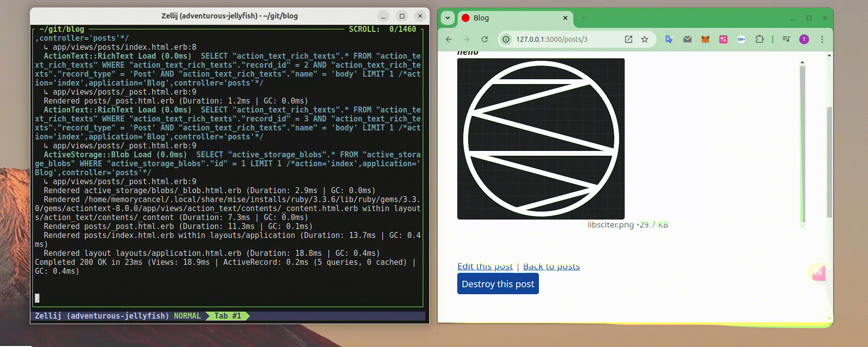Click the Zellij session name in the status bar

(102, 316)
